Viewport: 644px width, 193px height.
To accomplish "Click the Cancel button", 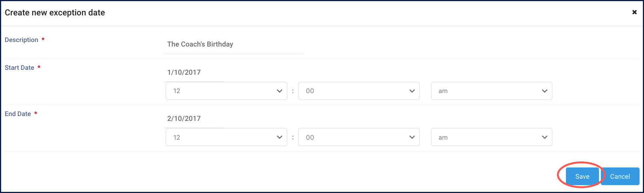I will tap(620, 176).
